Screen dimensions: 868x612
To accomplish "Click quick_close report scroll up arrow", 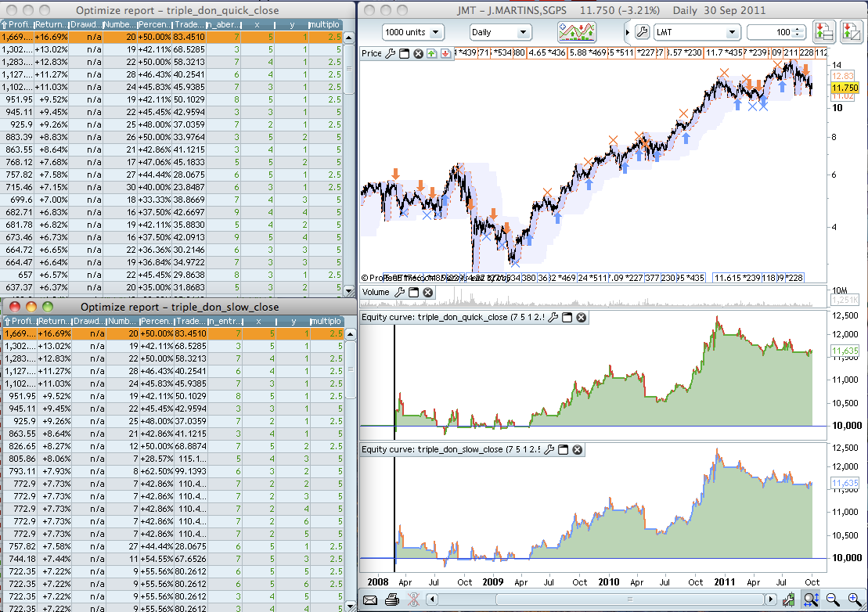I will (x=349, y=38).
